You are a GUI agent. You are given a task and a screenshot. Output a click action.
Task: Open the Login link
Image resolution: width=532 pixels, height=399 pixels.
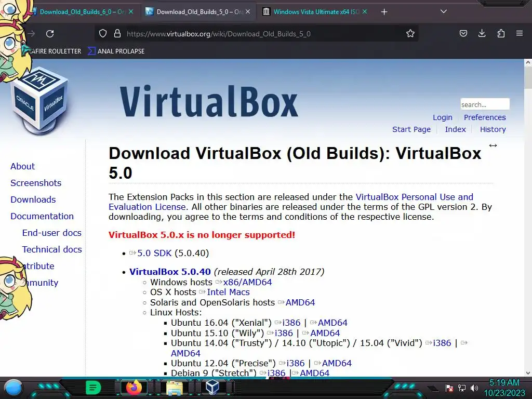coord(443,117)
